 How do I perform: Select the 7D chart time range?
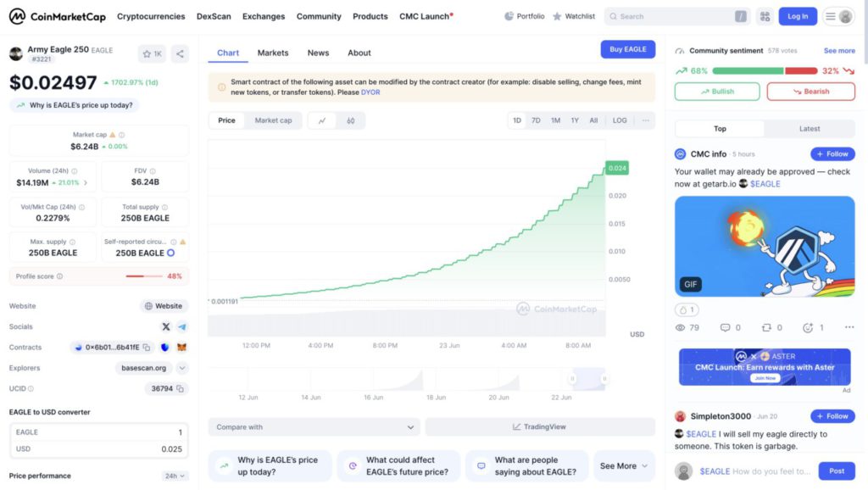[536, 120]
